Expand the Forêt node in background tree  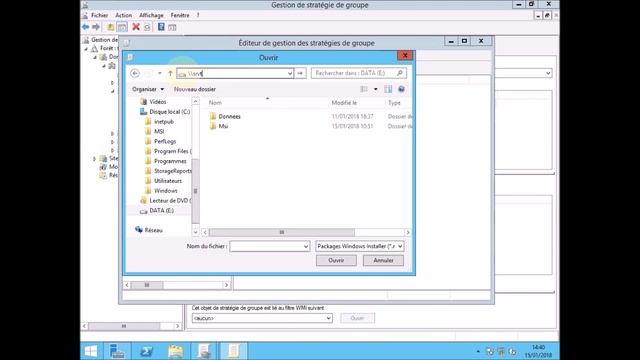pos(87,49)
